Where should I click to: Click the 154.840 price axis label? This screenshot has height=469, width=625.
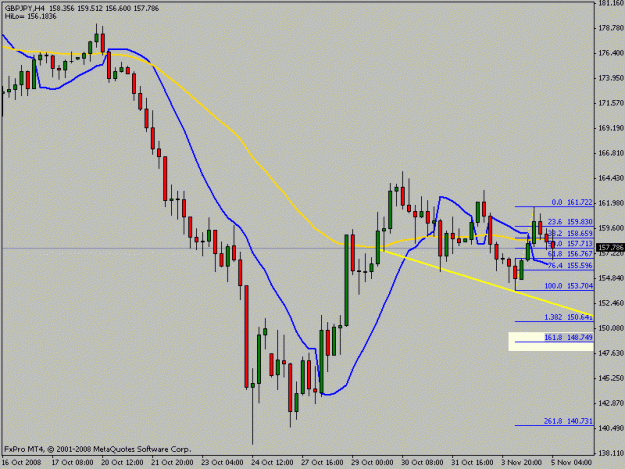[611, 278]
